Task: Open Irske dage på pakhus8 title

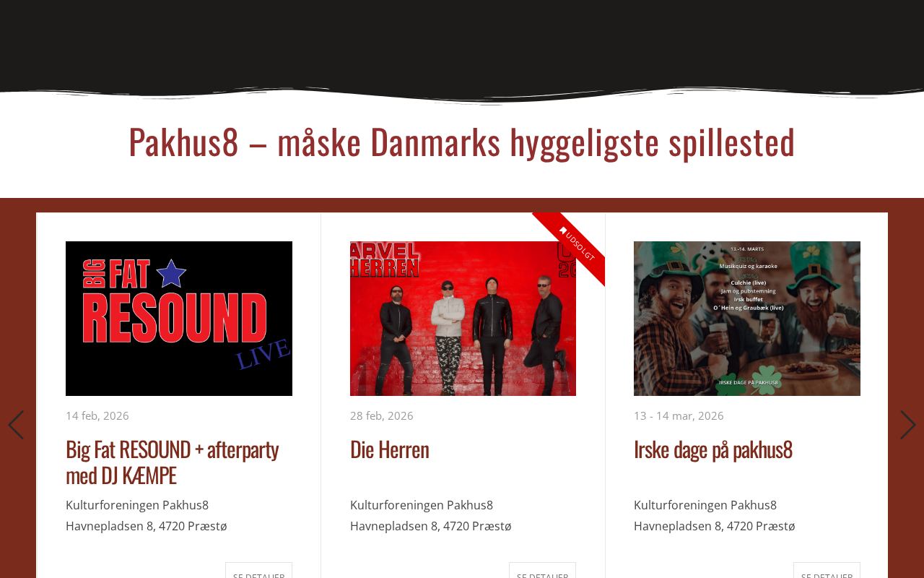Action: pyautogui.click(x=713, y=449)
